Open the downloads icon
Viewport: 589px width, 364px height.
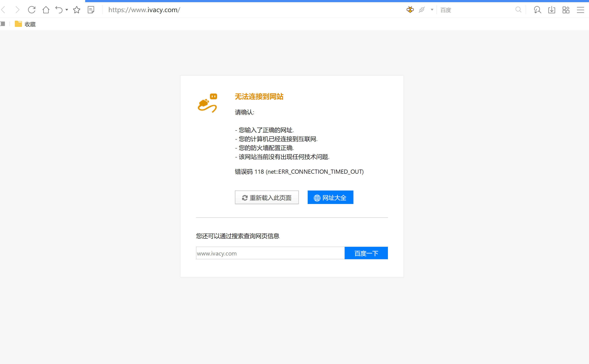coord(552,10)
